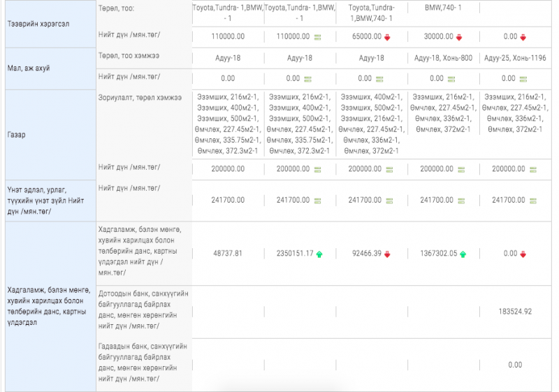Click the 183524.92 domestic bank value

[x=515, y=311]
